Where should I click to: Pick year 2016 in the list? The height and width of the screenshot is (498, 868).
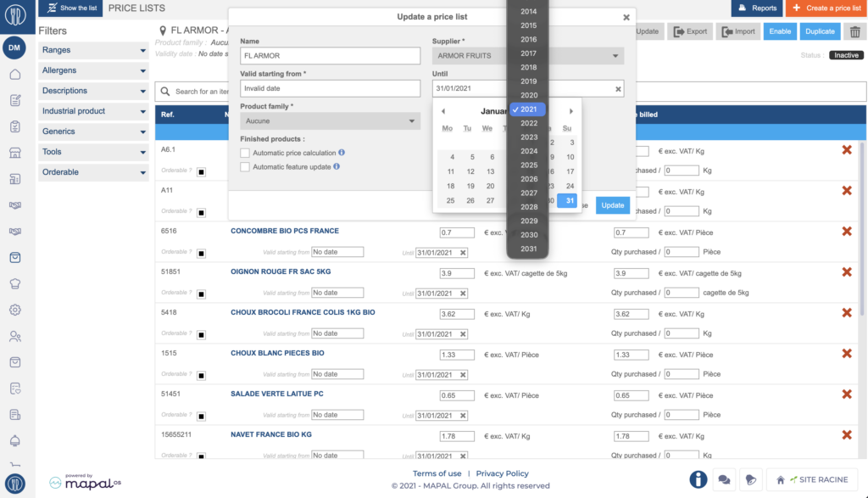527,39
